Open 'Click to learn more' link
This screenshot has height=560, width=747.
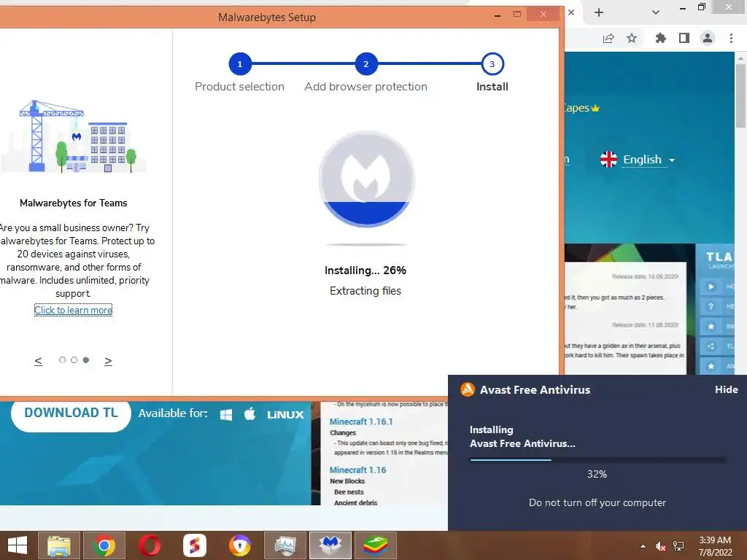pos(74,310)
